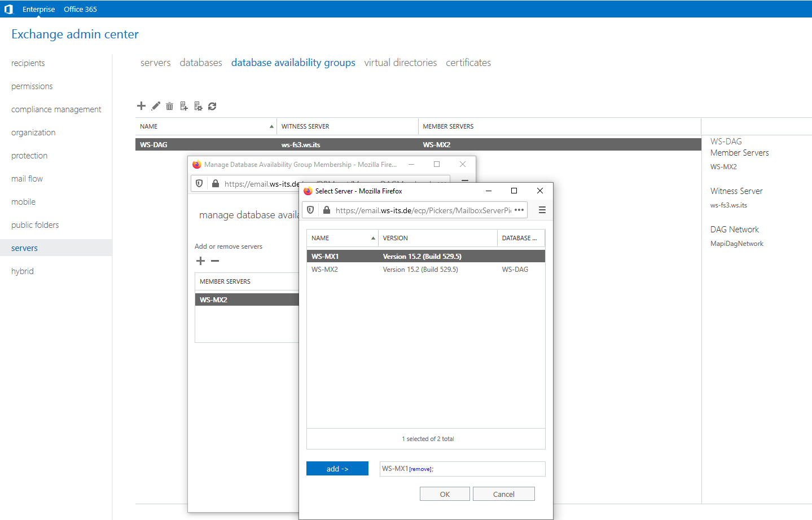
Task: Add a new database availability group
Action: pyautogui.click(x=141, y=105)
